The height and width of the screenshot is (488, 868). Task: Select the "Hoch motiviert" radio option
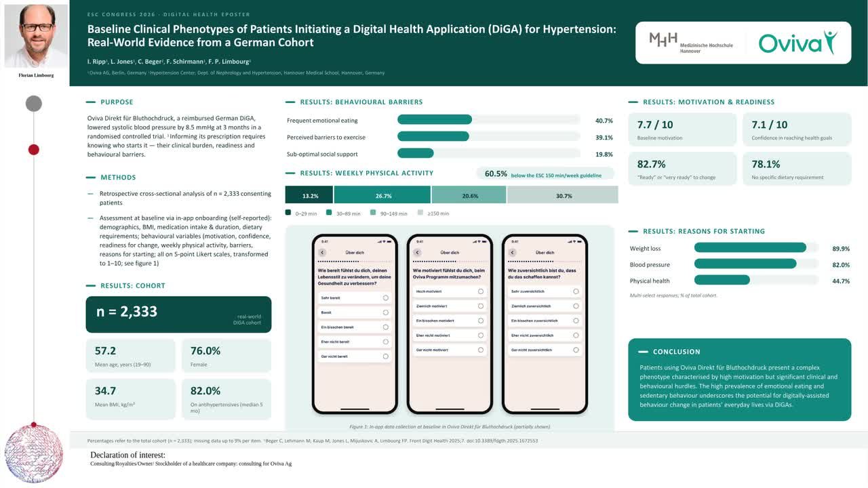point(481,291)
